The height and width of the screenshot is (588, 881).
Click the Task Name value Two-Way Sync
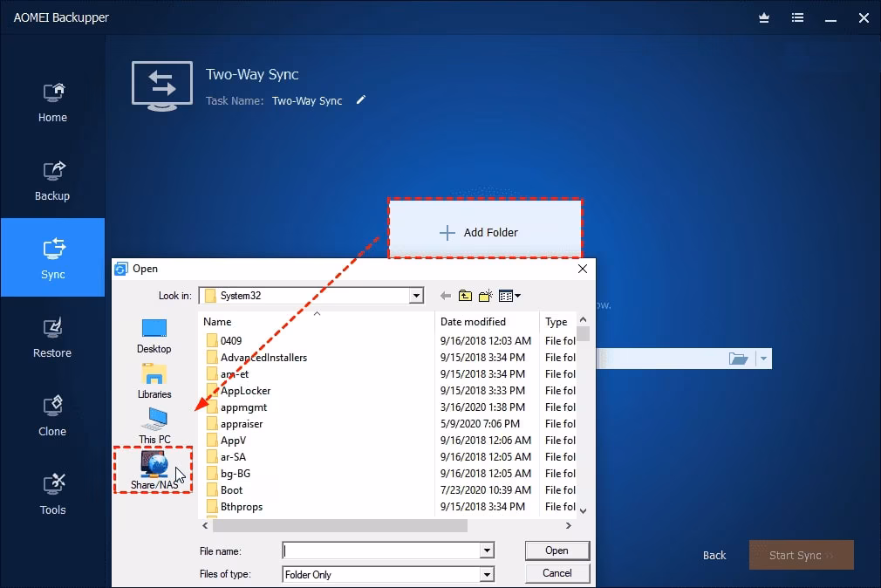307,100
